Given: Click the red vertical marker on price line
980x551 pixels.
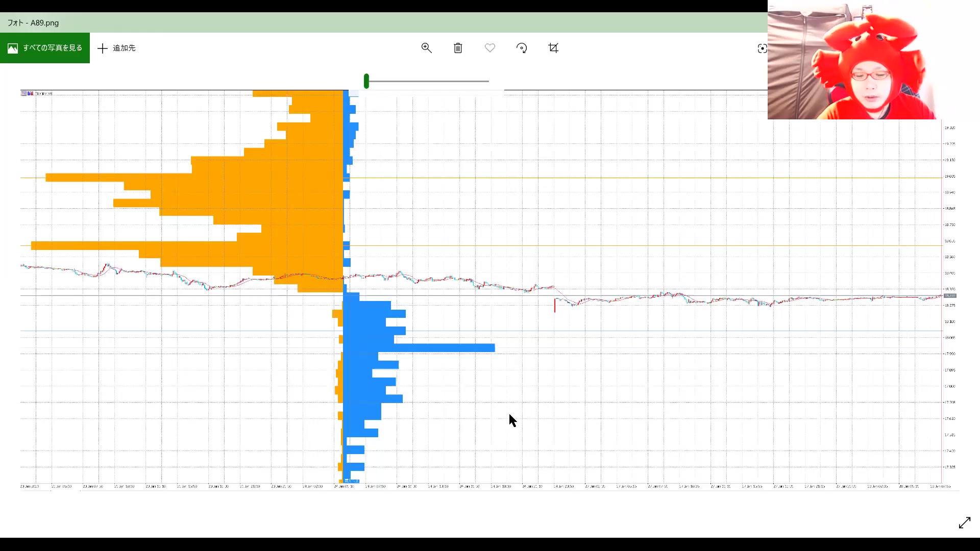Looking at the screenshot, I should coord(555,306).
